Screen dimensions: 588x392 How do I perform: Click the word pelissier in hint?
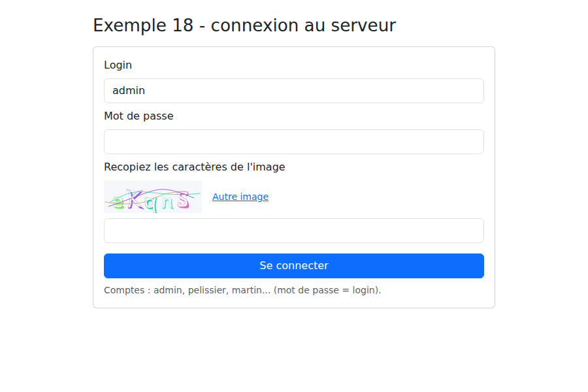click(x=207, y=290)
